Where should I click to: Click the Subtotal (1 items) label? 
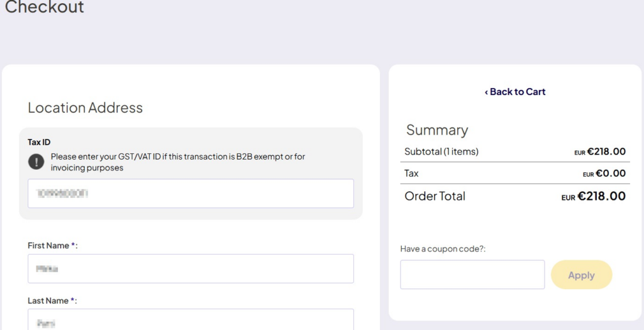441,151
